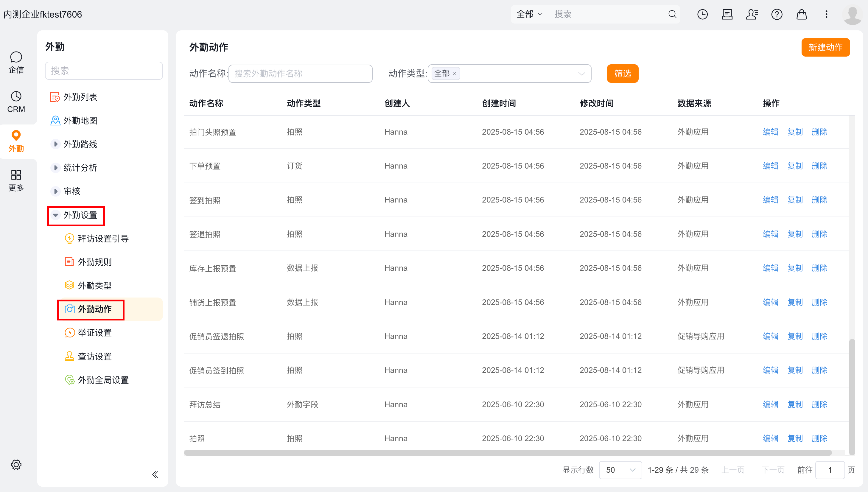Expand the 统计分析 tree node
Screen dimensions: 868x492
tap(55, 168)
